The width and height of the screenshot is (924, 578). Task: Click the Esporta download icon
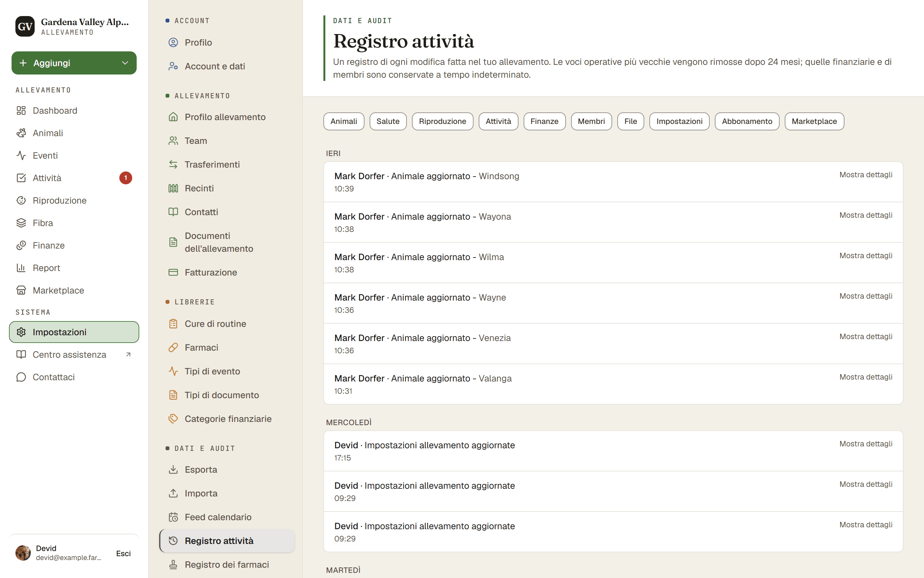tap(173, 469)
